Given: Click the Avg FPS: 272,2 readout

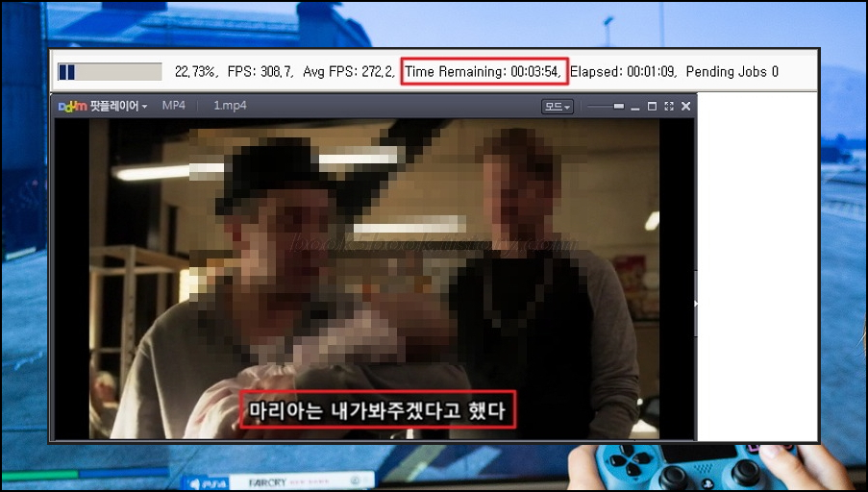Looking at the screenshot, I should 349,71.
